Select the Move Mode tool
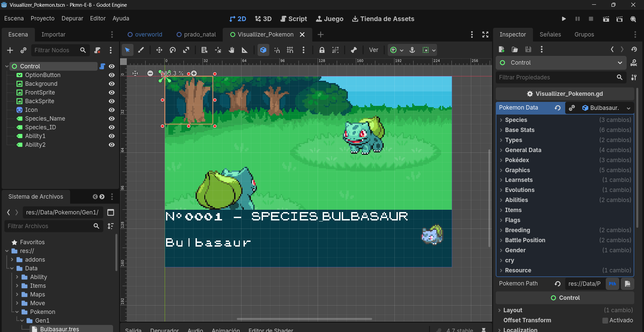 tap(159, 50)
